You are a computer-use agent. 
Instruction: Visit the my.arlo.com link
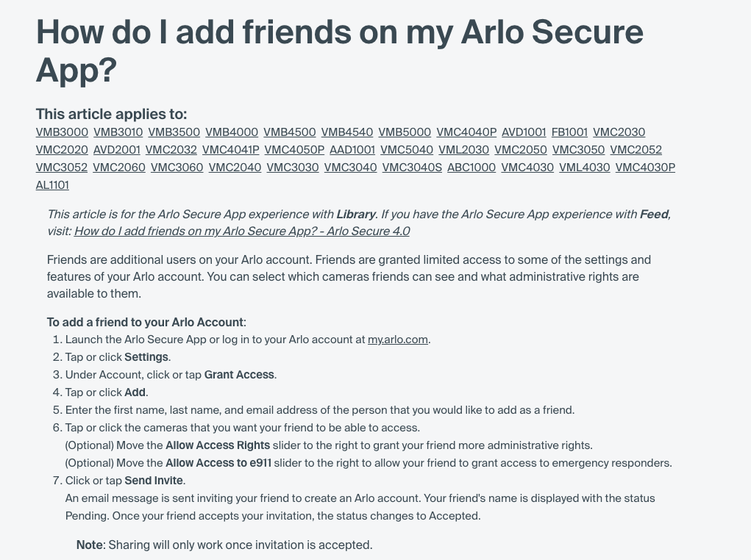click(397, 340)
